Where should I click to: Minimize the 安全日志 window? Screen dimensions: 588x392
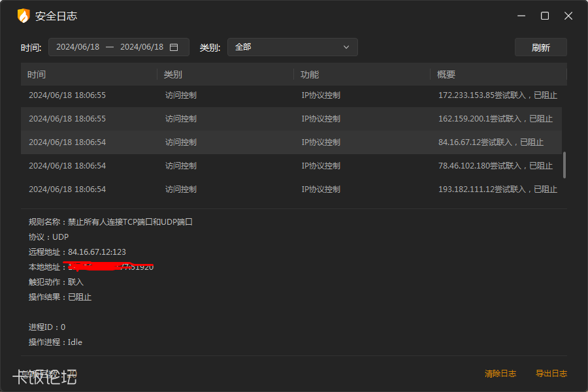coord(521,16)
